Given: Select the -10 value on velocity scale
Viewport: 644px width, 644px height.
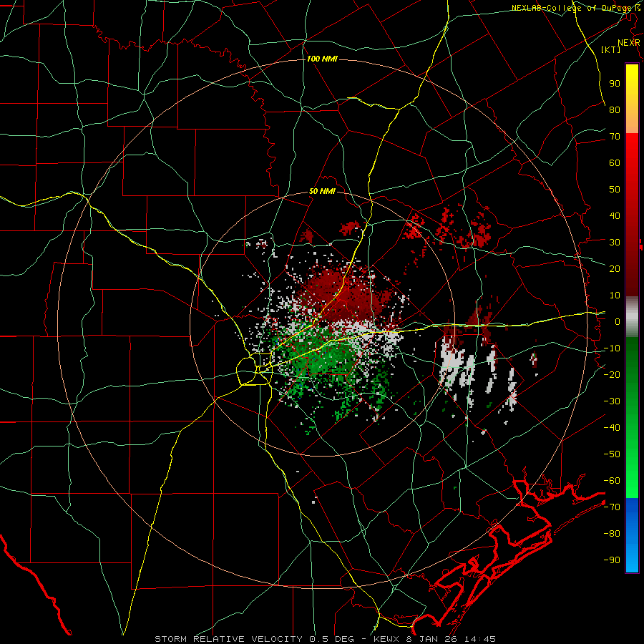Looking at the screenshot, I should (x=612, y=348).
